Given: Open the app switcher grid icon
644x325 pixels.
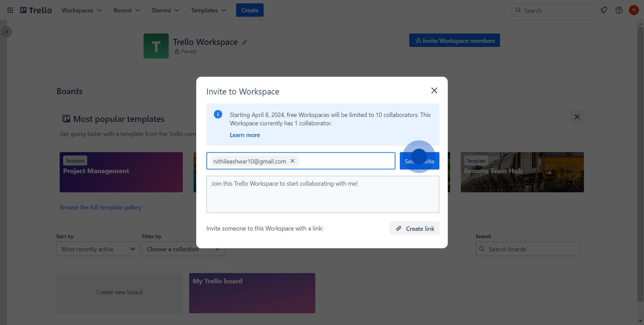Looking at the screenshot, I should point(10,10).
